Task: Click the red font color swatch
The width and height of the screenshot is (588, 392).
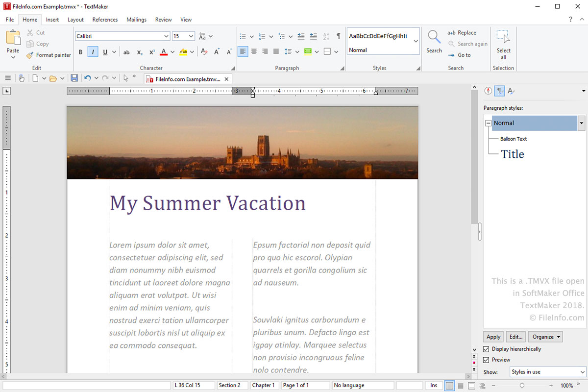Action: (164, 52)
